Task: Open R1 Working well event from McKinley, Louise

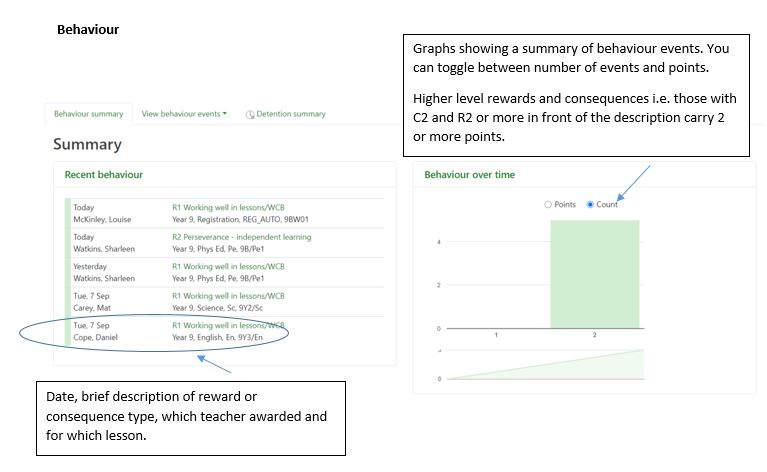Action: tap(228, 207)
